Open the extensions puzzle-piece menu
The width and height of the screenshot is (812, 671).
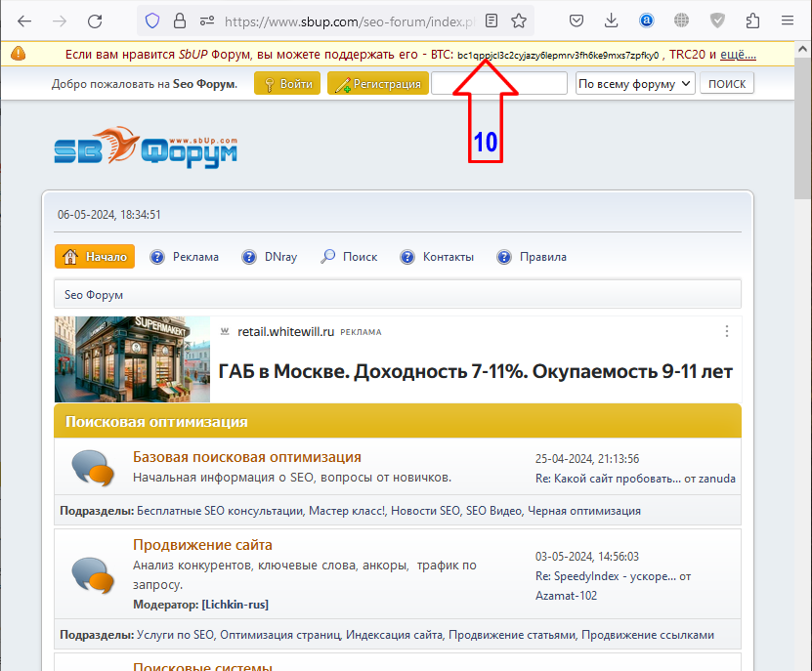click(752, 21)
